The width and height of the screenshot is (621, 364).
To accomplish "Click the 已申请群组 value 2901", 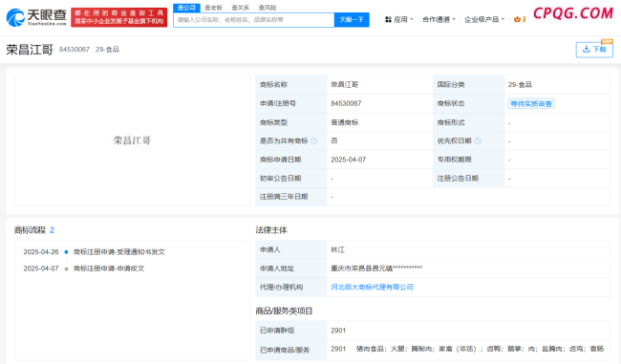I will click(x=338, y=331).
